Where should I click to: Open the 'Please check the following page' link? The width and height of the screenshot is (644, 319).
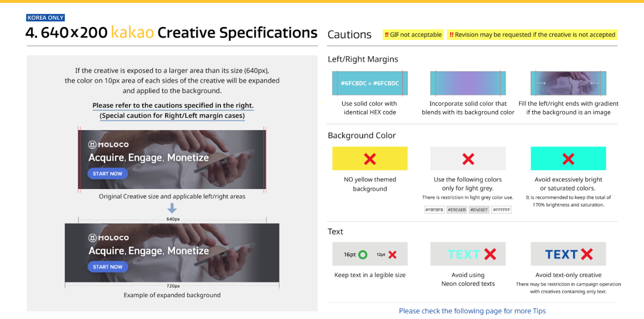tap(472, 311)
